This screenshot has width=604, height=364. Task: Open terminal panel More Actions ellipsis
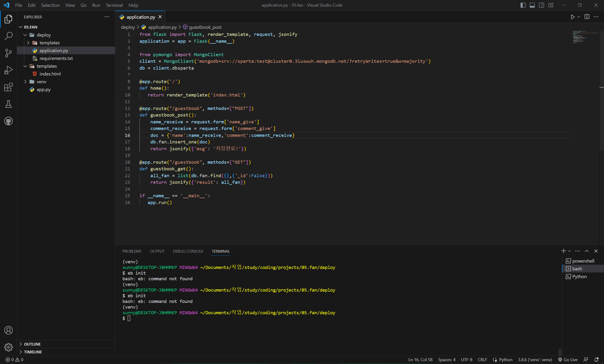pyautogui.click(x=578, y=251)
